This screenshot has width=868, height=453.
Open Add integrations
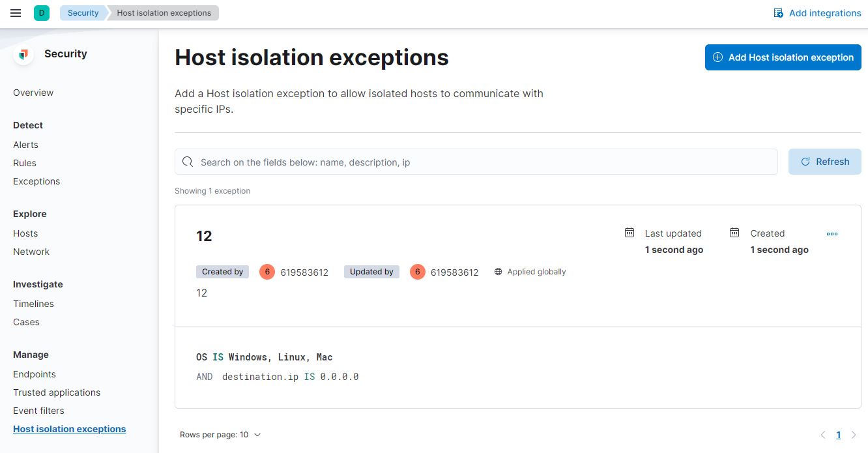(x=817, y=12)
